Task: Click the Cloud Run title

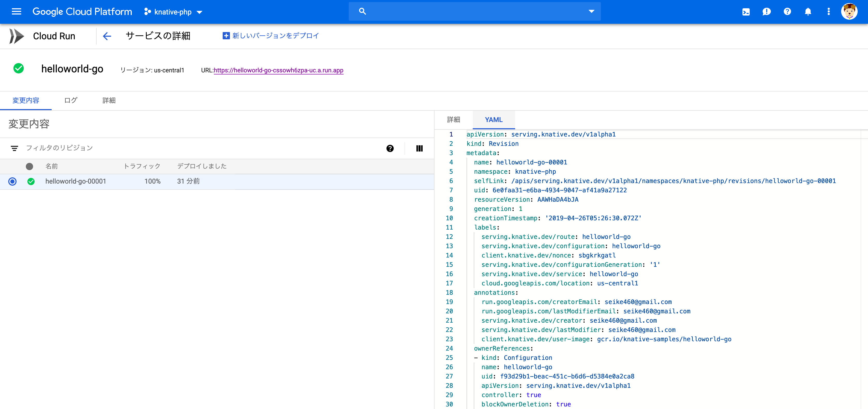Action: (54, 36)
